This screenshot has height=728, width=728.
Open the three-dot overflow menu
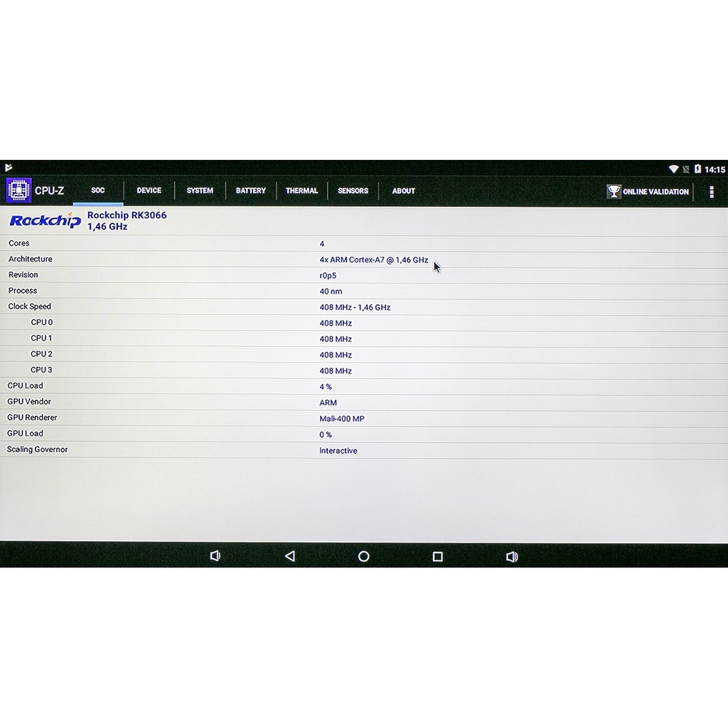tap(711, 192)
